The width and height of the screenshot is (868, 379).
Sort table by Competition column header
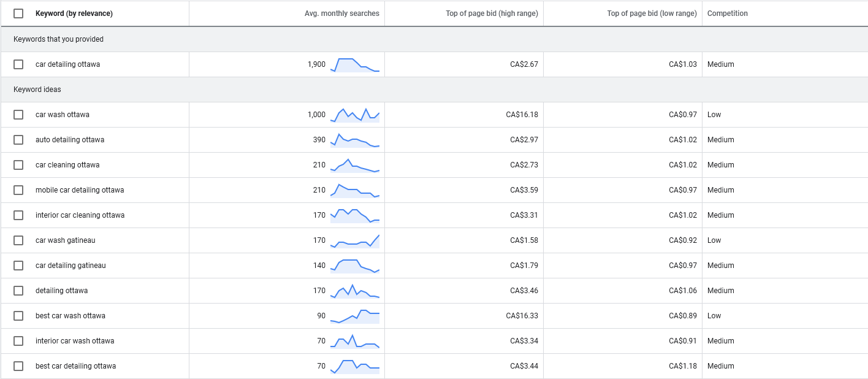[x=727, y=13]
